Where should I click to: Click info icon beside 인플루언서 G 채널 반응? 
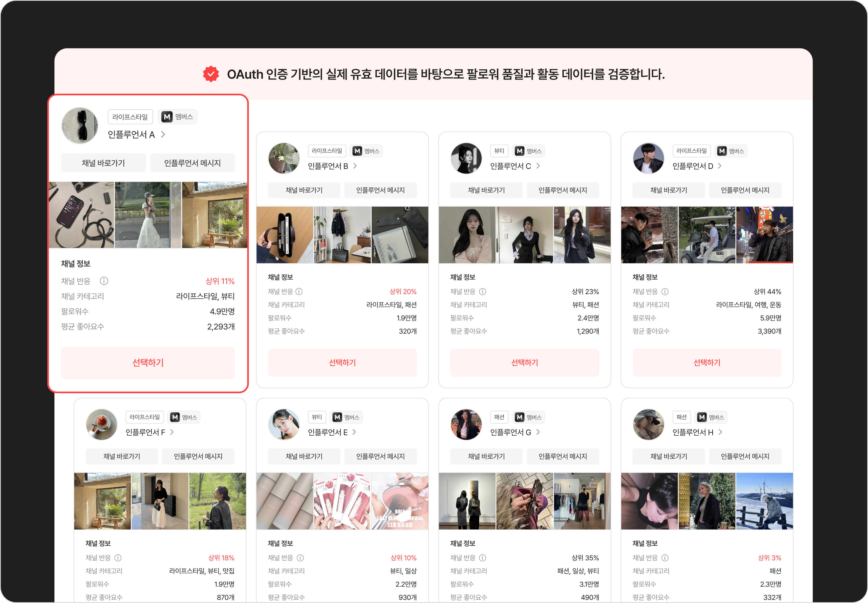pyautogui.click(x=482, y=558)
